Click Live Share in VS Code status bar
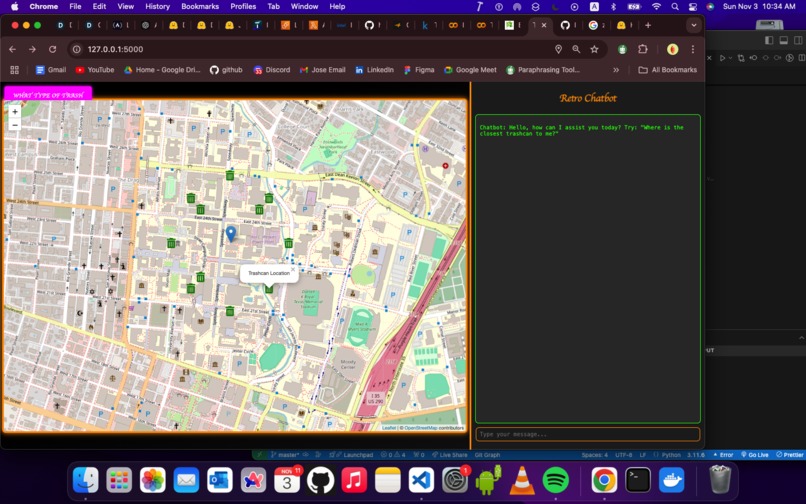This screenshot has height=504, width=806. point(450,455)
